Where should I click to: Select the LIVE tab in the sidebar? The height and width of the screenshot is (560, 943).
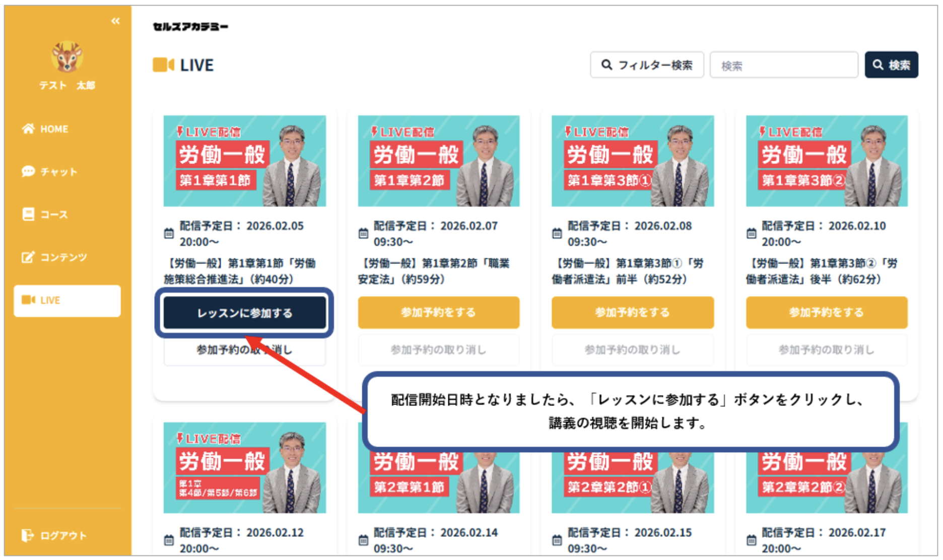point(67,301)
